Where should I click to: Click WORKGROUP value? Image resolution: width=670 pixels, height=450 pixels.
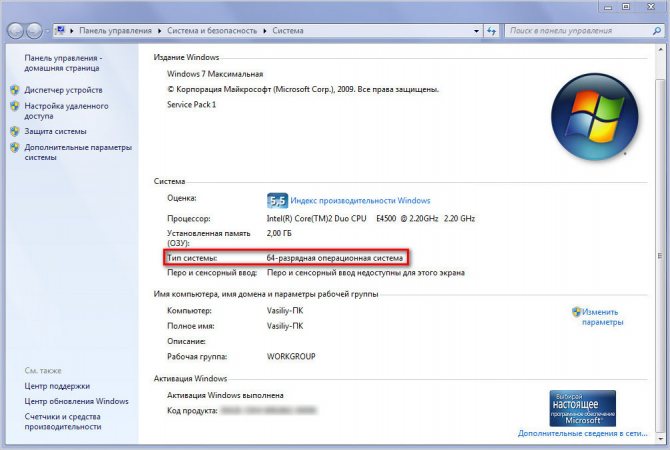click(x=291, y=356)
